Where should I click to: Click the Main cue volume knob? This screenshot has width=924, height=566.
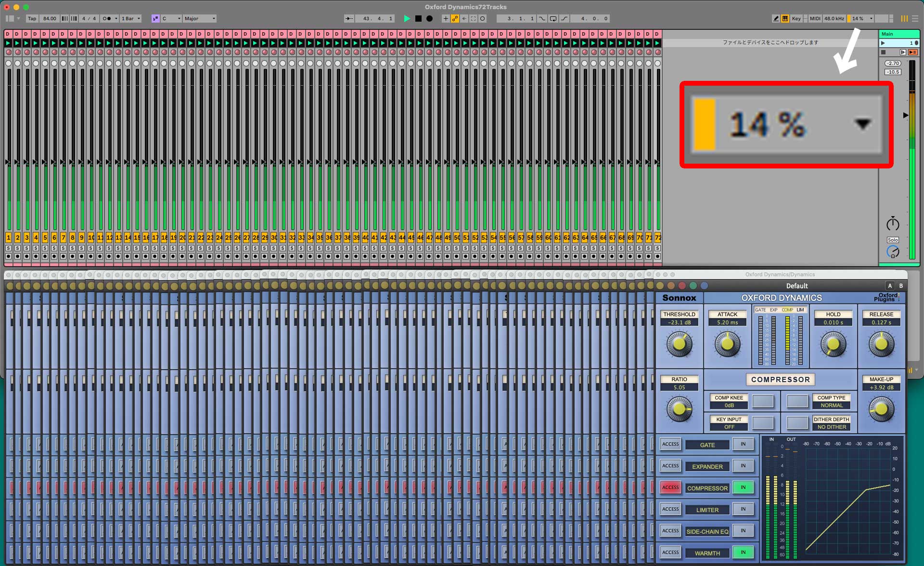tap(893, 252)
